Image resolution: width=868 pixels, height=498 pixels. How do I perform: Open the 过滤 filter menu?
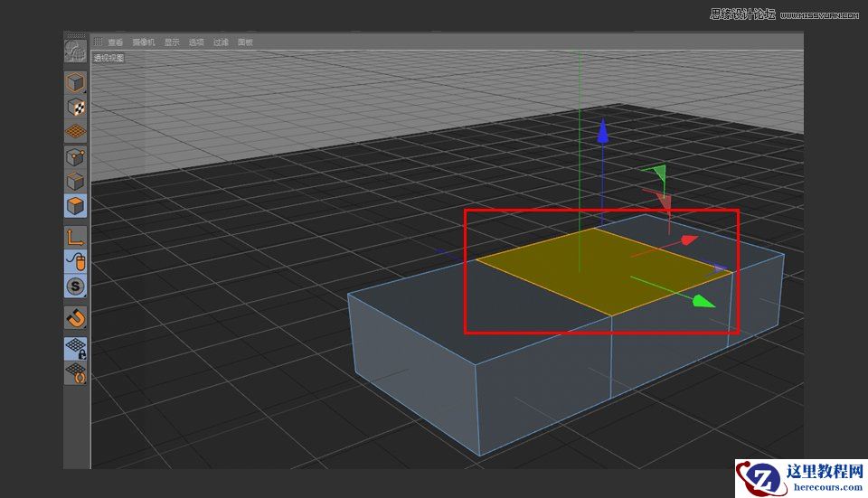pyautogui.click(x=221, y=42)
